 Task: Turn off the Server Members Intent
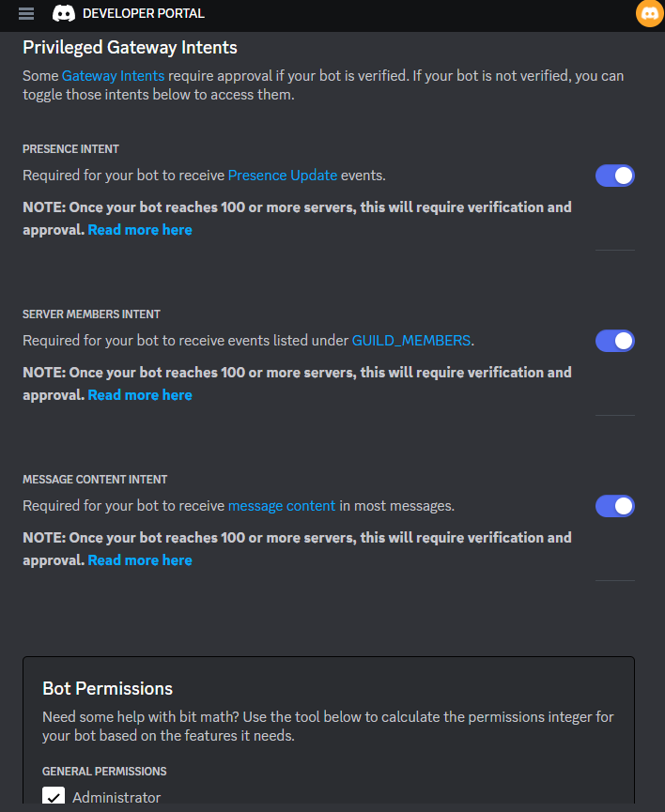pos(614,341)
